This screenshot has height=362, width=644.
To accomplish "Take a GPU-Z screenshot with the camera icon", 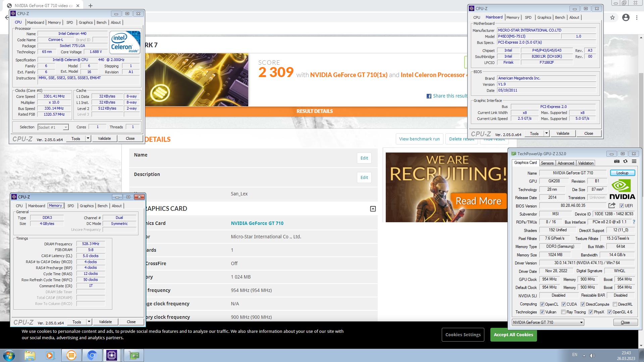I will pos(616,162).
